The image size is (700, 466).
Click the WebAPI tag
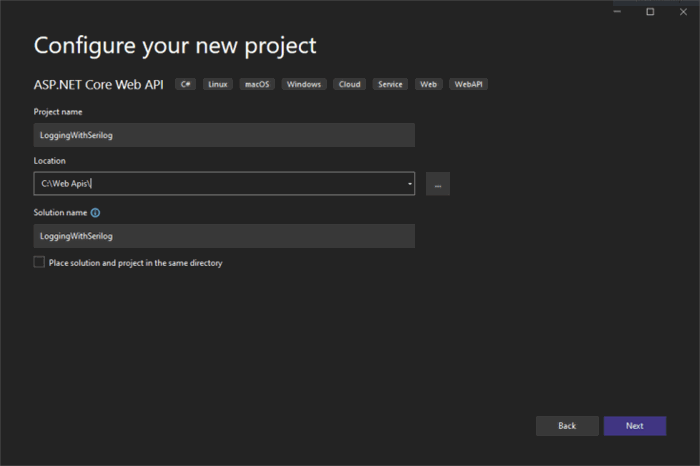[x=468, y=84]
